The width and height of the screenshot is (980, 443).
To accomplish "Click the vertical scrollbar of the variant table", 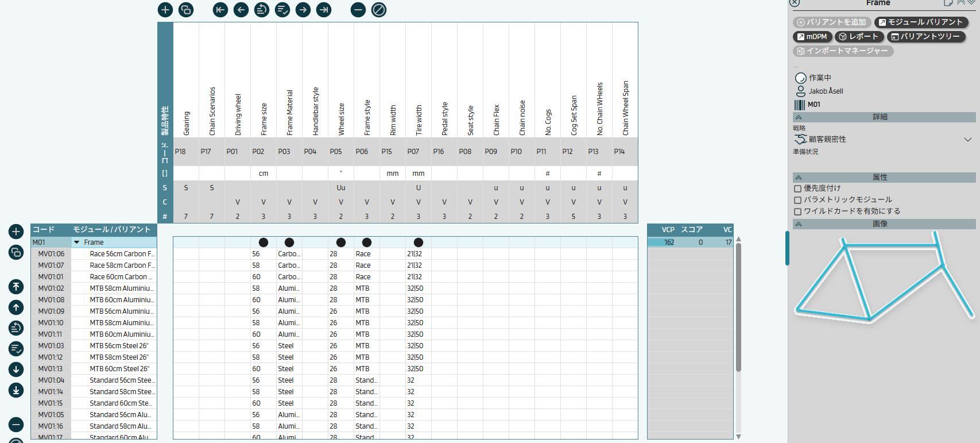I will (738, 307).
